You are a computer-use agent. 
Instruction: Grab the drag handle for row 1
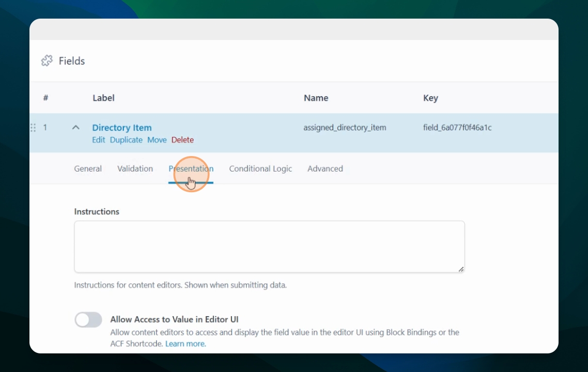click(33, 128)
